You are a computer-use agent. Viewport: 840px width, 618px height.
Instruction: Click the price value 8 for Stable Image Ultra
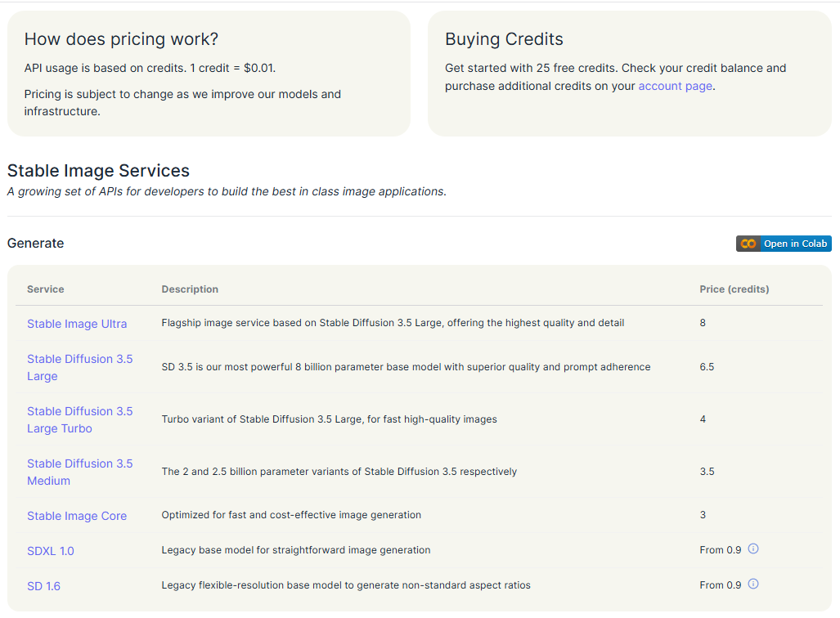[x=703, y=323]
